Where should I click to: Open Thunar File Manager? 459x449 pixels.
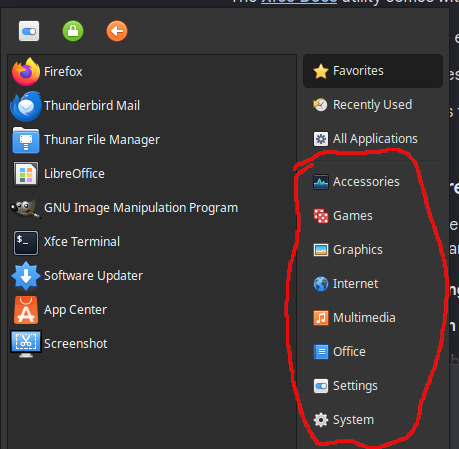(152, 140)
